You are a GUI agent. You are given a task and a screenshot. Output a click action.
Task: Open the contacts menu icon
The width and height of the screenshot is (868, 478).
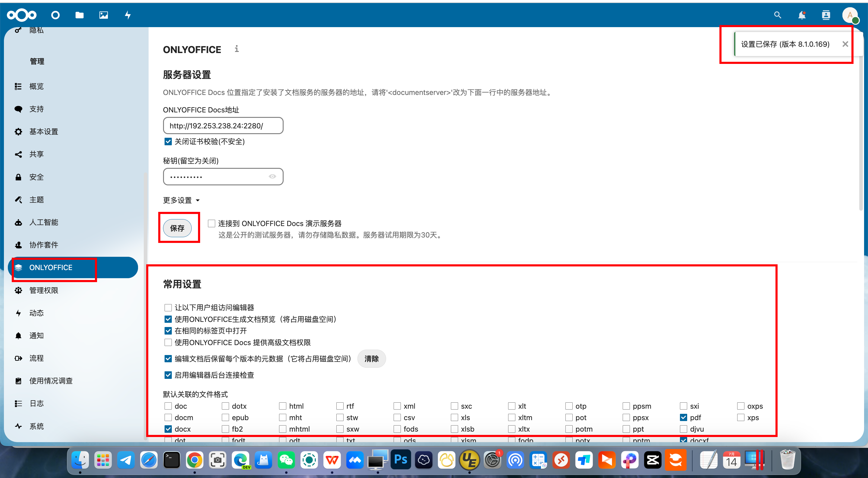[x=826, y=15]
